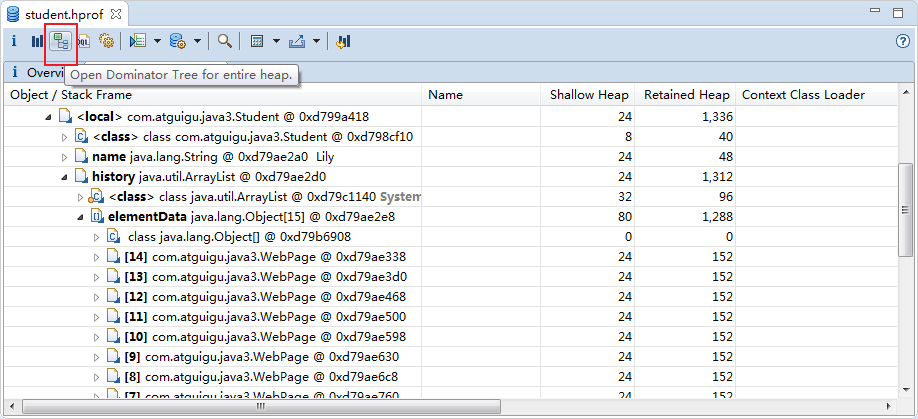This screenshot has height=419, width=918.
Task: Open dropdown next to Run Expert System Test
Action: (x=157, y=42)
